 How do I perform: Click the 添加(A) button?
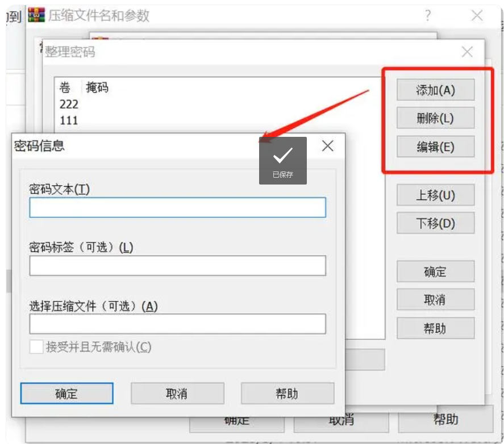(x=436, y=90)
